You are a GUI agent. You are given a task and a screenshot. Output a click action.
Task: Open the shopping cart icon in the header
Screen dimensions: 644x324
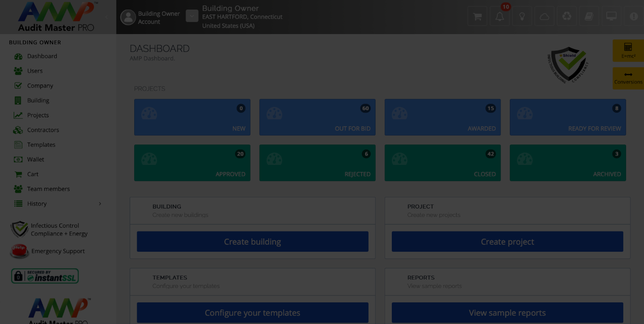pyautogui.click(x=477, y=16)
